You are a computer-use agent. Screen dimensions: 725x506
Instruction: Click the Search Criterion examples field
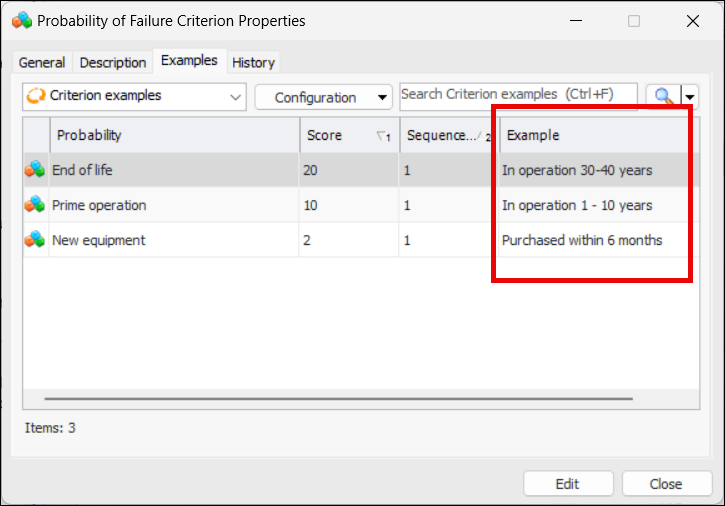(518, 94)
